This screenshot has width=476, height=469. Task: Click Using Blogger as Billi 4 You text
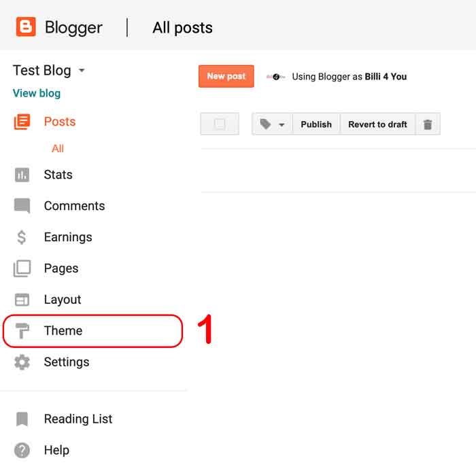click(x=349, y=77)
